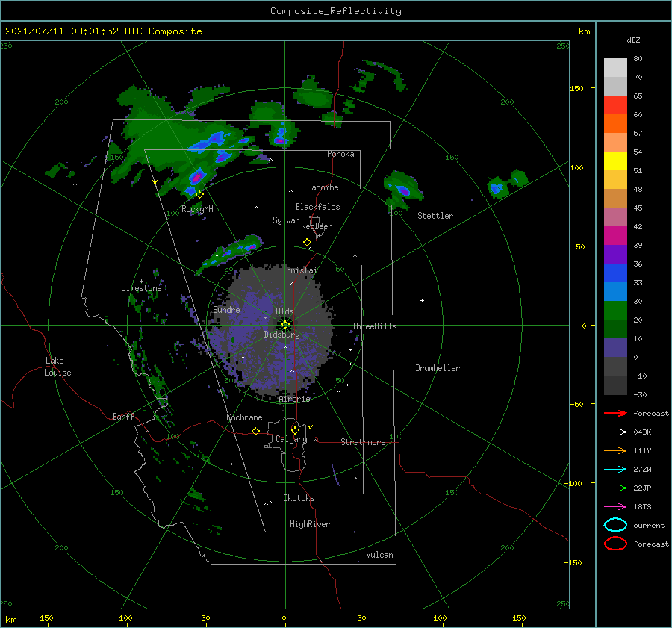Click the HighRiver city label
672x628 pixels.
[x=310, y=524]
